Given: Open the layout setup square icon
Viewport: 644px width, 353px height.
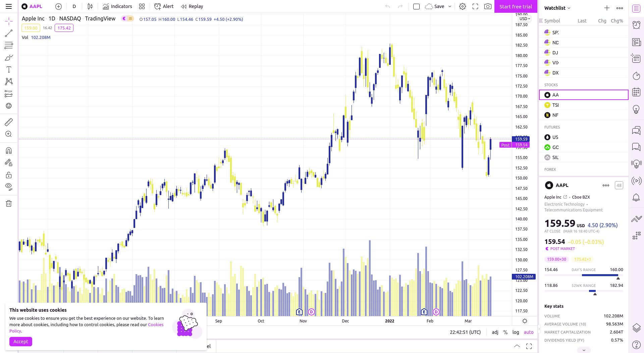Looking at the screenshot, I should click(416, 6).
